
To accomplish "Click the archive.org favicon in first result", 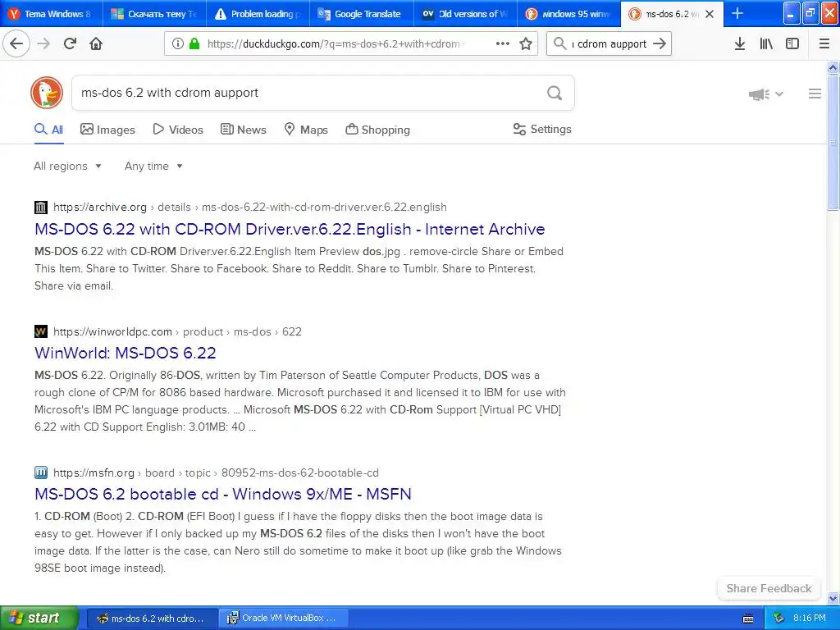I will click(41, 208).
